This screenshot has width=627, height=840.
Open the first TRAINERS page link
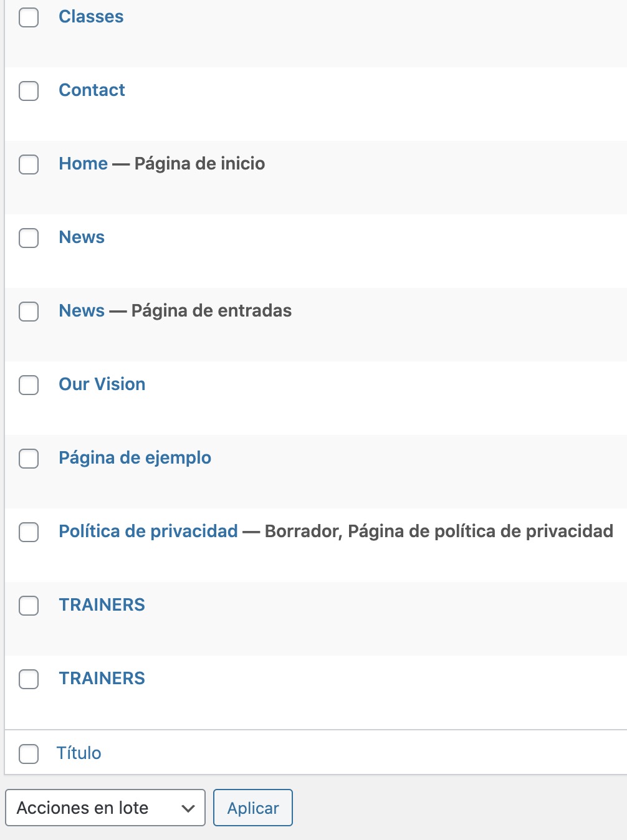[x=102, y=605]
